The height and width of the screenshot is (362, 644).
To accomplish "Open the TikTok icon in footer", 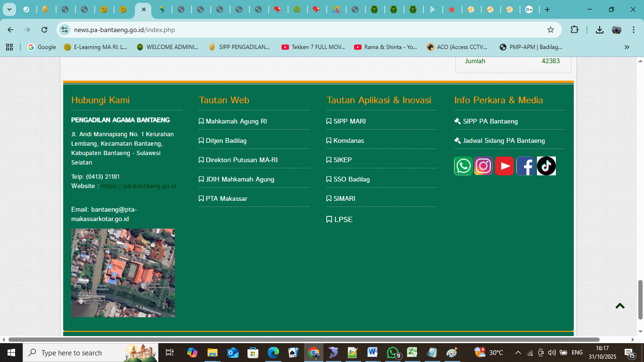I will pyautogui.click(x=546, y=166).
